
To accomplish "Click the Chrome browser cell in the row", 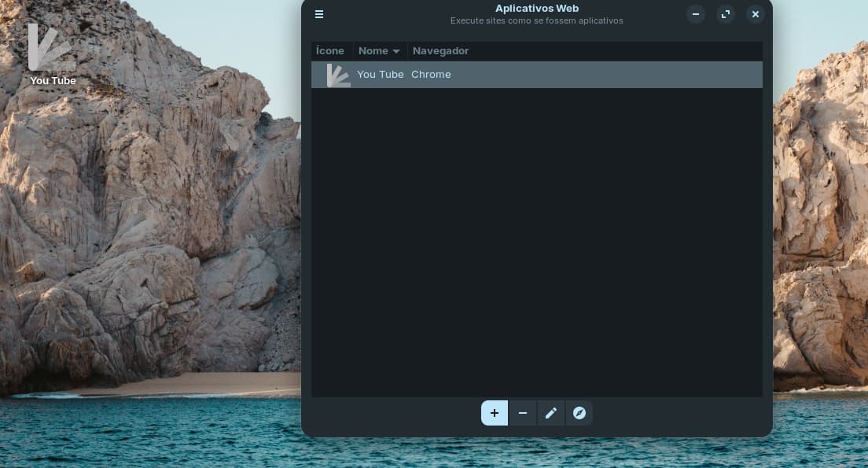I will point(431,75).
